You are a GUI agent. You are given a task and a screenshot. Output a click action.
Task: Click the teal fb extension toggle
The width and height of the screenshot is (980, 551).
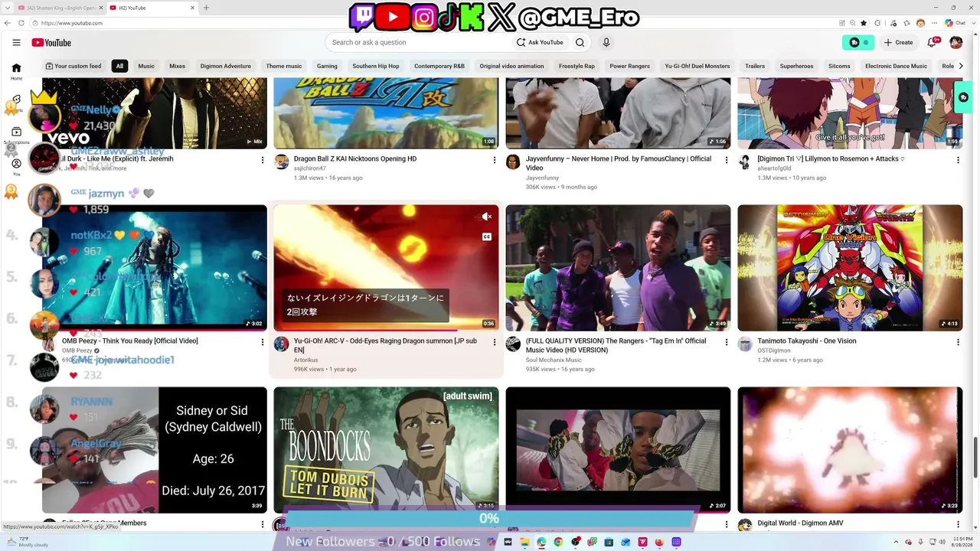pyautogui.click(x=858, y=43)
